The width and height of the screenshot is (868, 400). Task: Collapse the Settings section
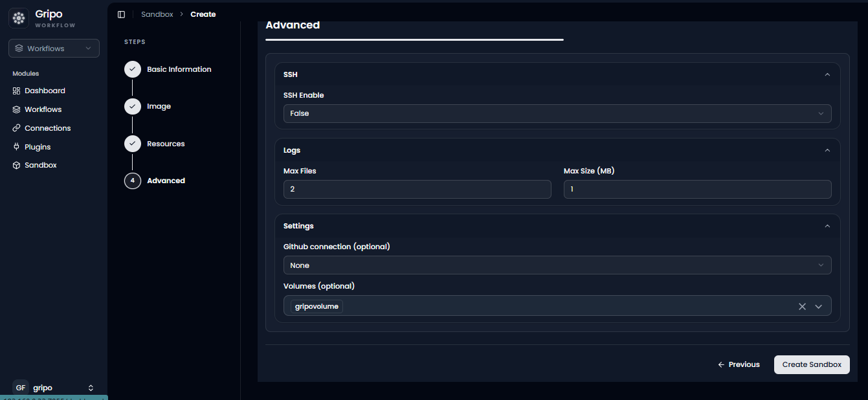point(827,226)
